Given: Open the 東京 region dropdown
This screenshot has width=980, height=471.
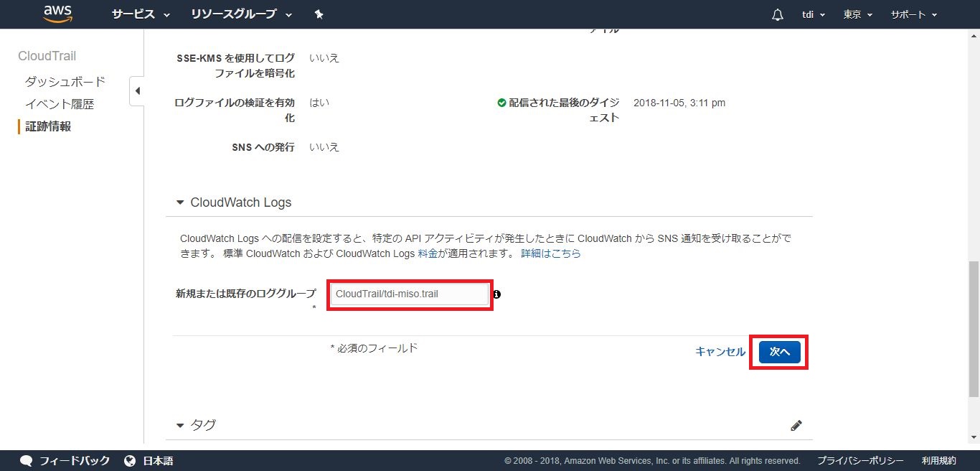Looking at the screenshot, I should click(857, 14).
